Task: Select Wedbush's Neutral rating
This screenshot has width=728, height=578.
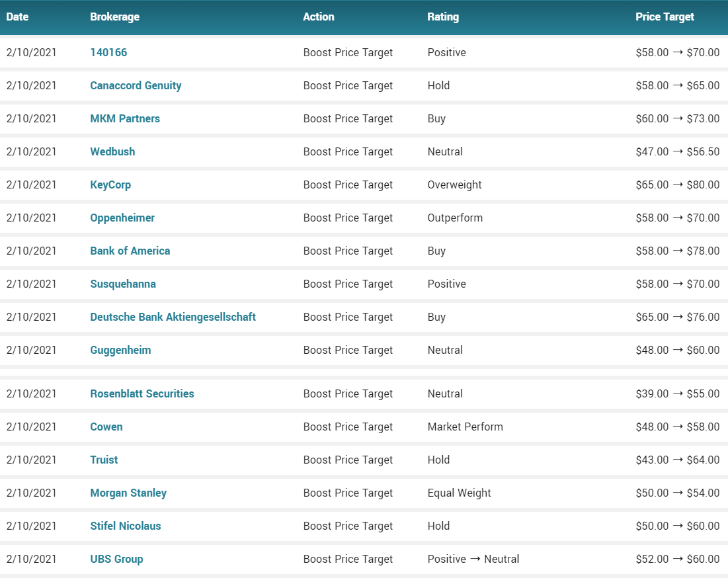Action: [x=445, y=151]
